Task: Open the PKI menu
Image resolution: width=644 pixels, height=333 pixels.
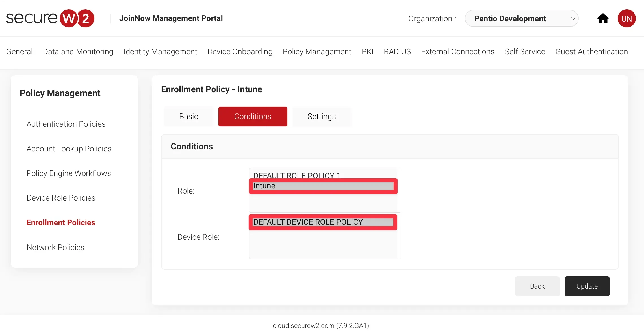Action: click(x=367, y=51)
